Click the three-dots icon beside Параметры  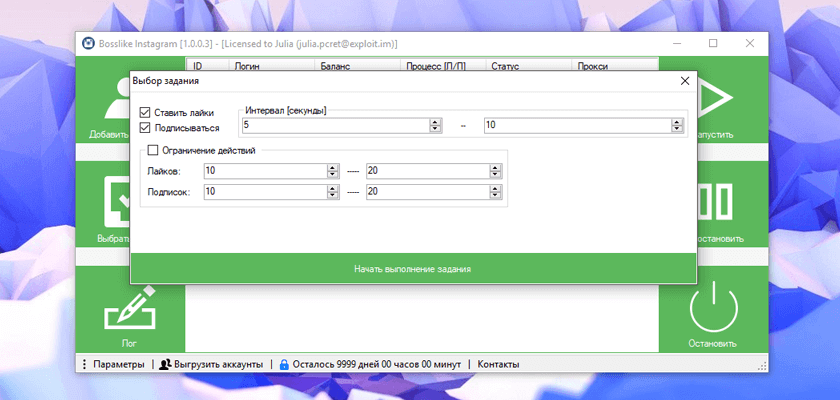(x=85, y=364)
